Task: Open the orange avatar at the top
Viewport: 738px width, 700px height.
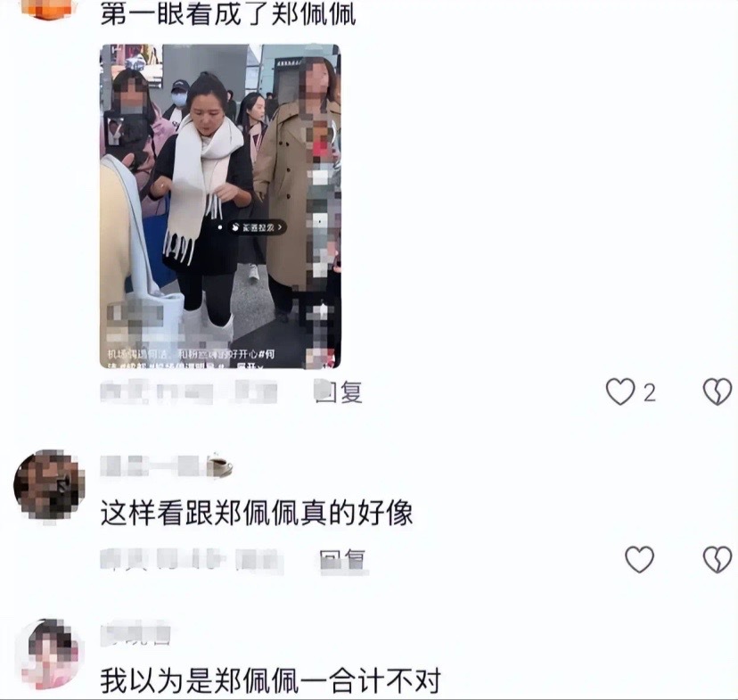Action: click(49, 10)
